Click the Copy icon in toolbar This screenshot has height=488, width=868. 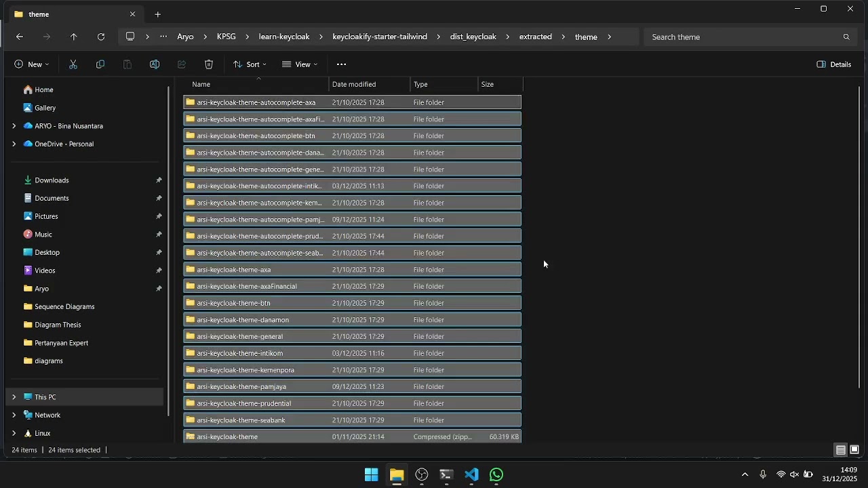point(100,64)
